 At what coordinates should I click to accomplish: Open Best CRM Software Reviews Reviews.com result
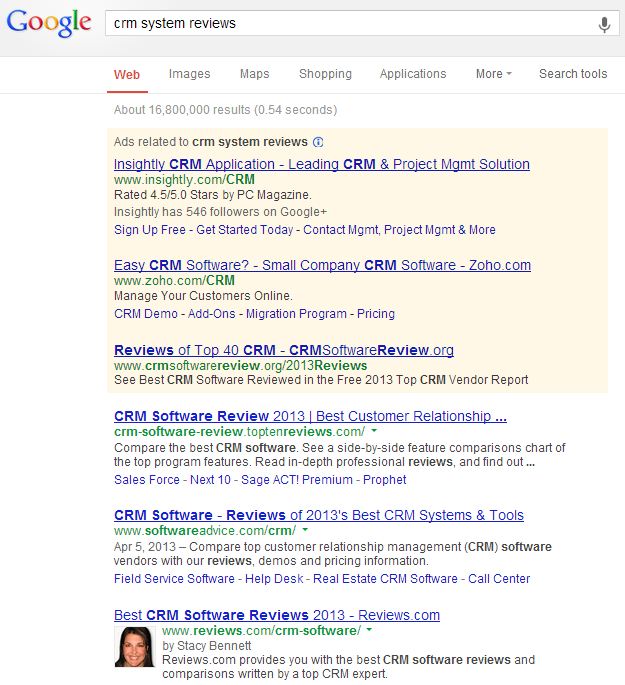pyautogui.click(x=277, y=615)
